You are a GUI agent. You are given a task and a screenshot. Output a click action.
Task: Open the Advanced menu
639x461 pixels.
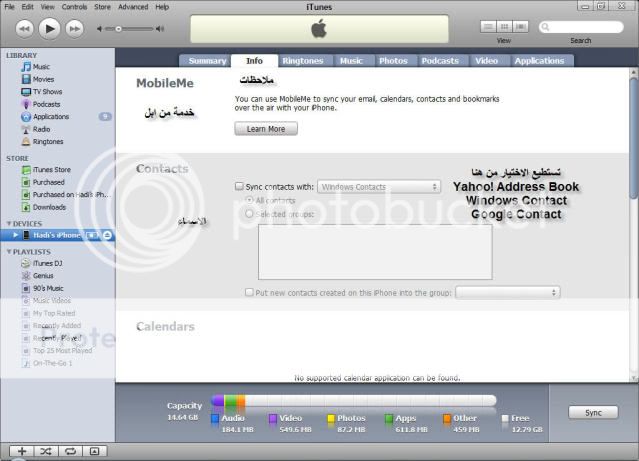point(133,7)
